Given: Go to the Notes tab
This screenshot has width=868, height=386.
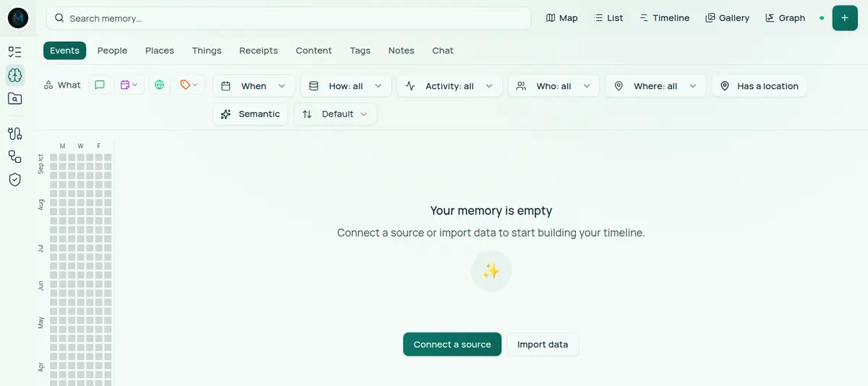Looking at the screenshot, I should (401, 50).
